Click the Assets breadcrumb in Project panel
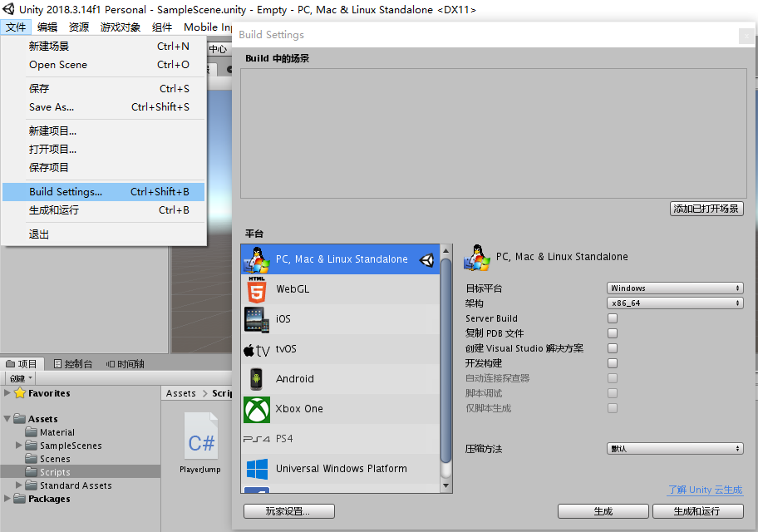This screenshot has height=532, width=758. (181, 394)
